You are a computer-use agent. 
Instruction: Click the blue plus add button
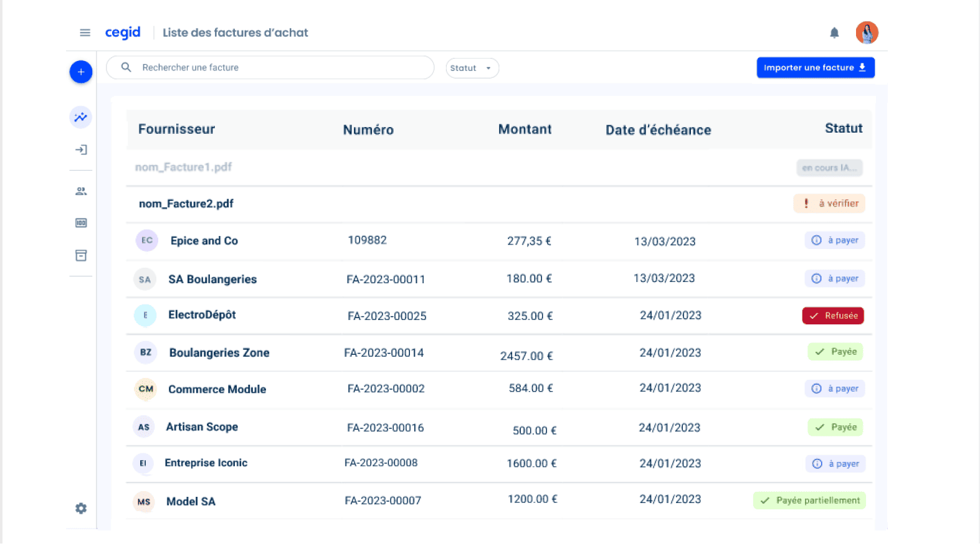tap(81, 72)
